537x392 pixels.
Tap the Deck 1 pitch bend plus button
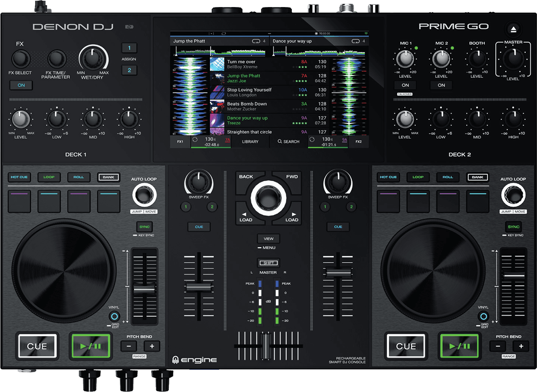pyautogui.click(x=152, y=346)
